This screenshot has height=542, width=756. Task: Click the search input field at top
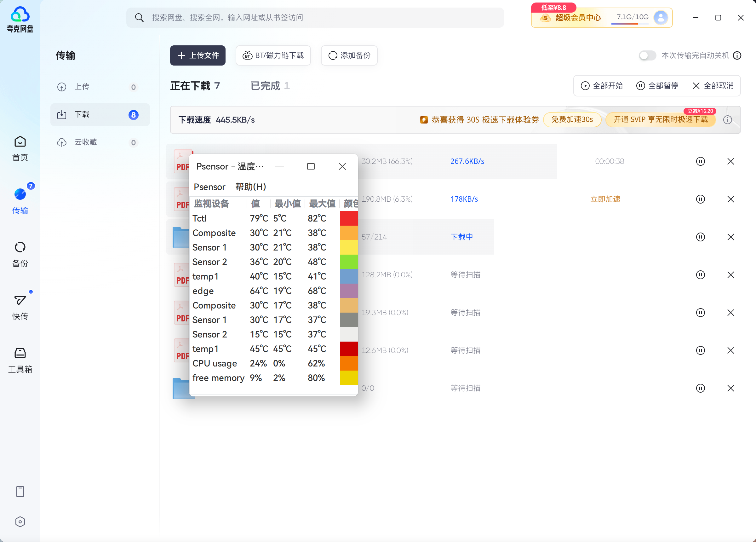point(315,18)
